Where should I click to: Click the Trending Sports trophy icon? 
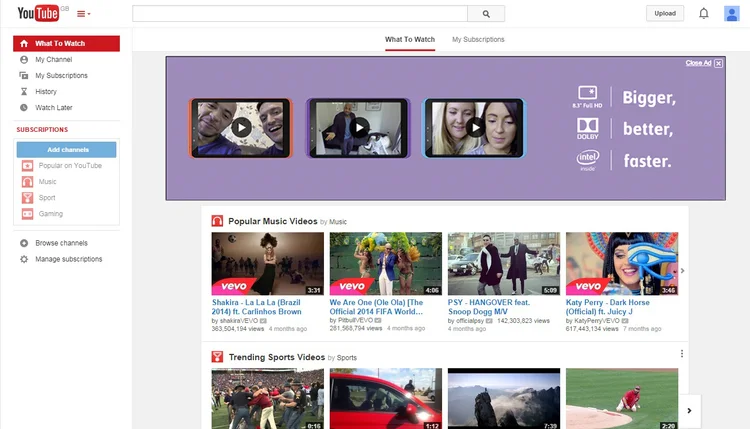pos(217,357)
